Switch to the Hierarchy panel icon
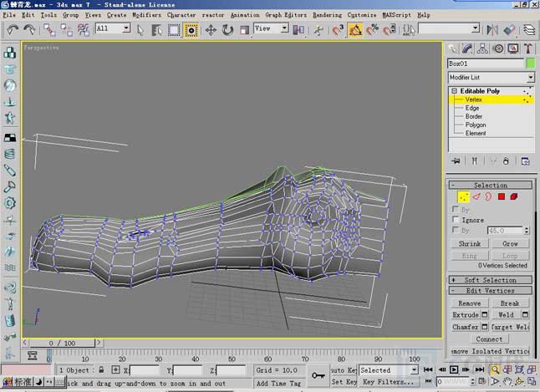Viewport: 540px width, 392px height. (x=482, y=48)
